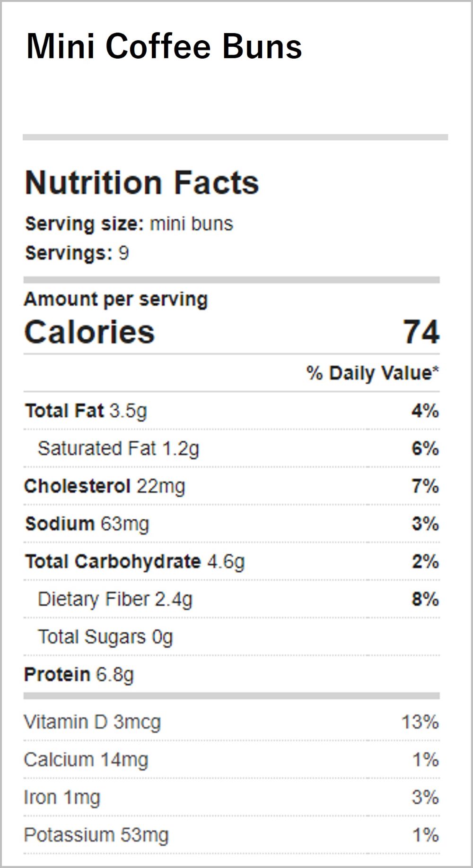Select the Serving size mini buns text
Screen dimensions: 473x868
(129, 223)
